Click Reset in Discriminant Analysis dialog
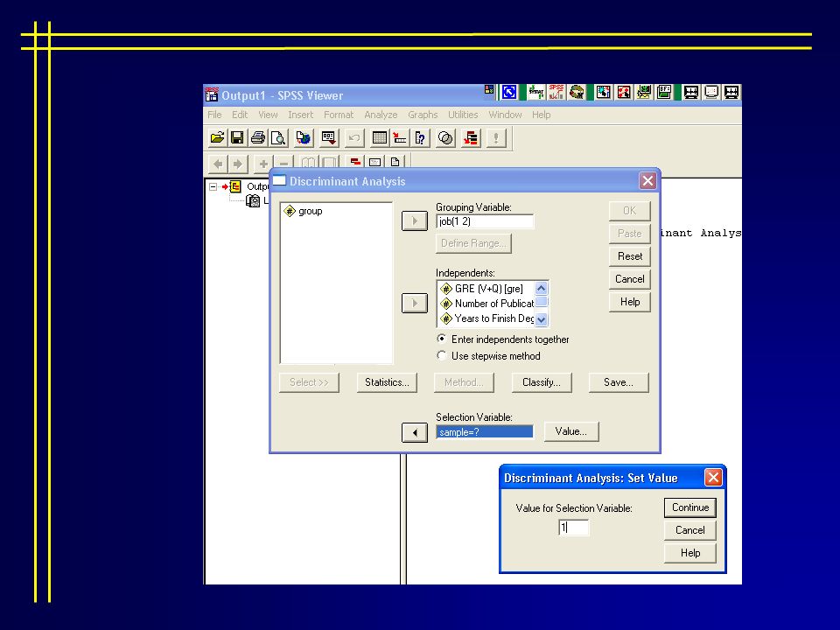 click(x=630, y=256)
